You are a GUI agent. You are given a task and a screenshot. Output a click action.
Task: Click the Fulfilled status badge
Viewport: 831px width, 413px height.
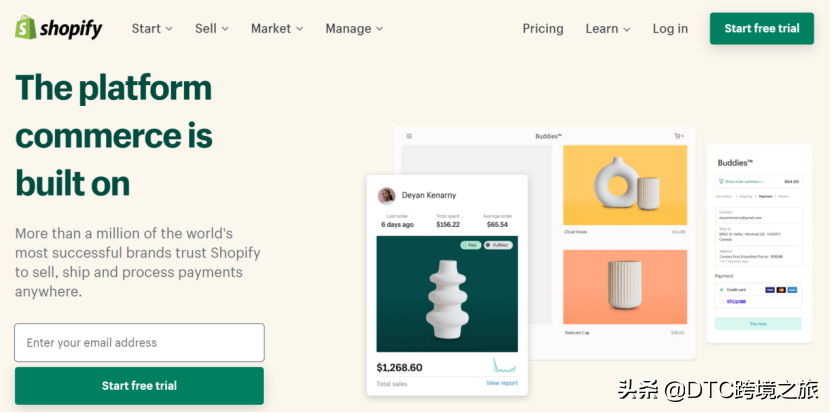(x=498, y=245)
